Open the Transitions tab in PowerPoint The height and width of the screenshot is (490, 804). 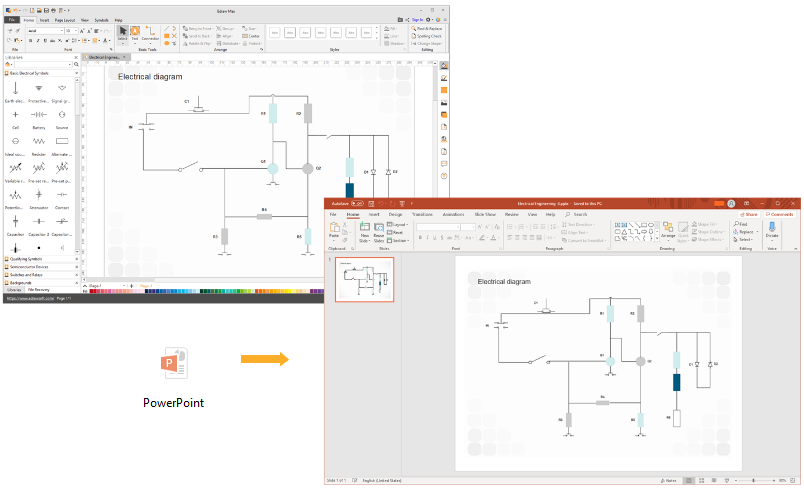point(423,214)
